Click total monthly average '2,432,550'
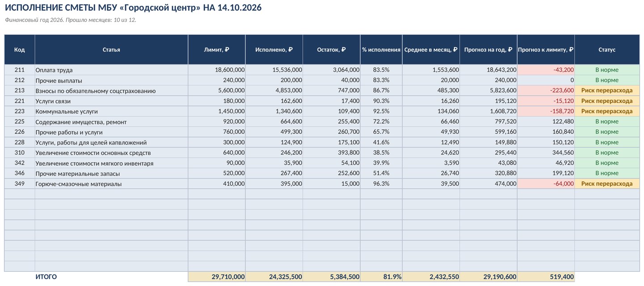Screen dimensions: 644x286 [x=431, y=277]
